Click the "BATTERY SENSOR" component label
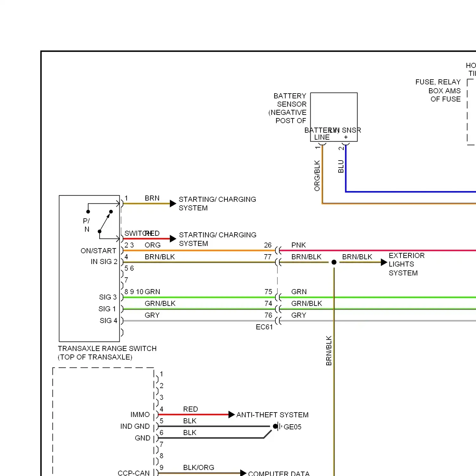This screenshot has height=476, width=476. click(x=290, y=100)
